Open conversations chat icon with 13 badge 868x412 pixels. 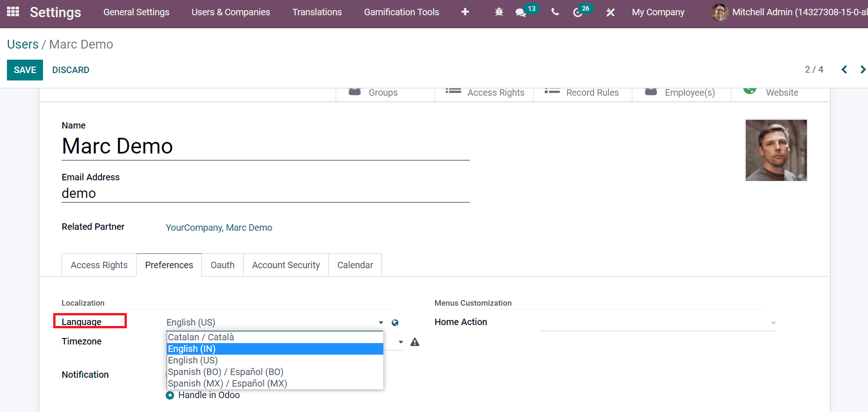coord(521,12)
